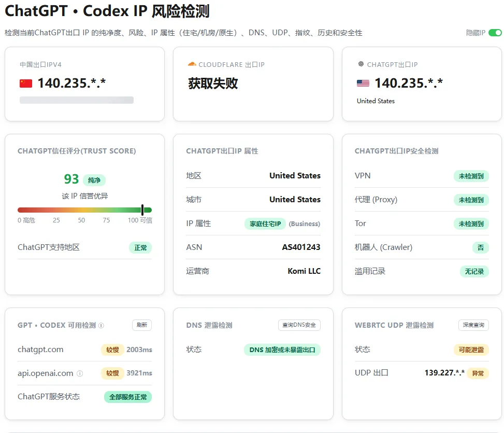Click UDP exit IP 139.227.*.*

pos(444,373)
